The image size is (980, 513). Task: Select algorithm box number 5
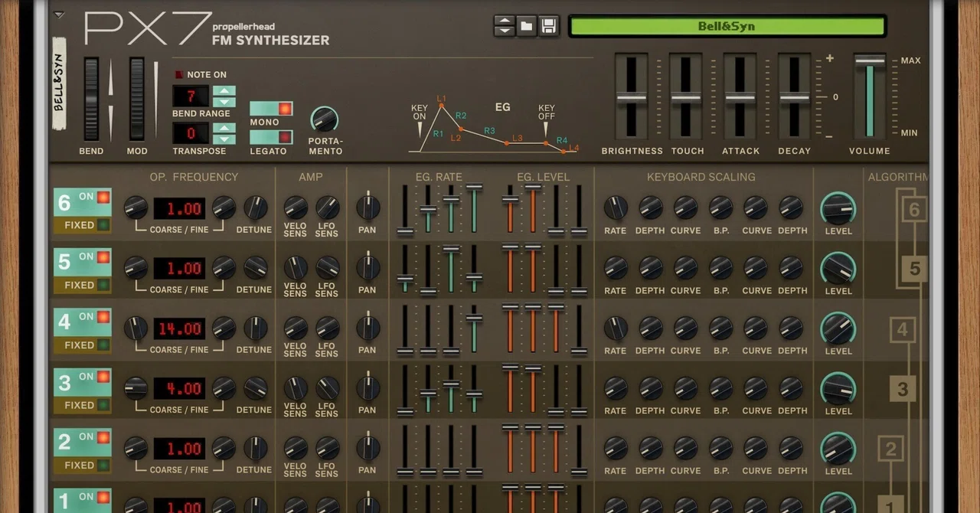coord(914,270)
